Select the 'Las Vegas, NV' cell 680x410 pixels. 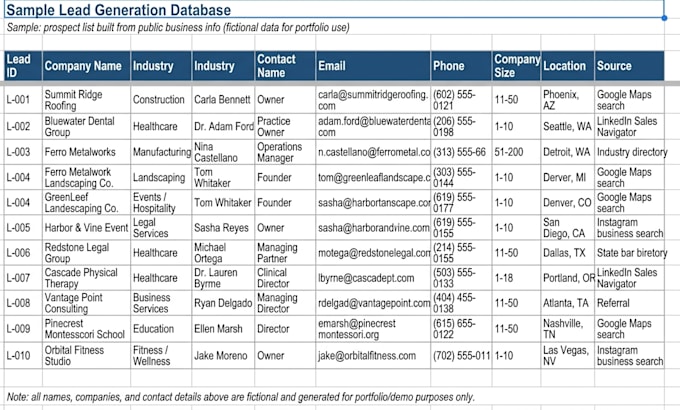568,355
